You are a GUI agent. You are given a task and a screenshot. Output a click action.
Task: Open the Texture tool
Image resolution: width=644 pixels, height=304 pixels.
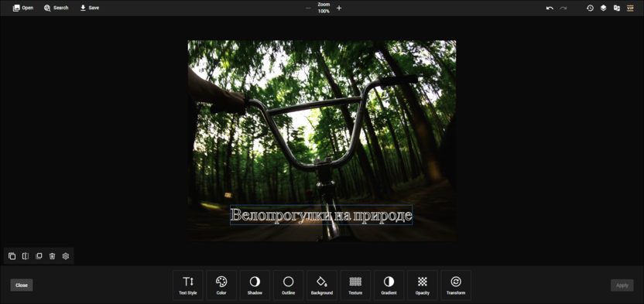tap(355, 285)
